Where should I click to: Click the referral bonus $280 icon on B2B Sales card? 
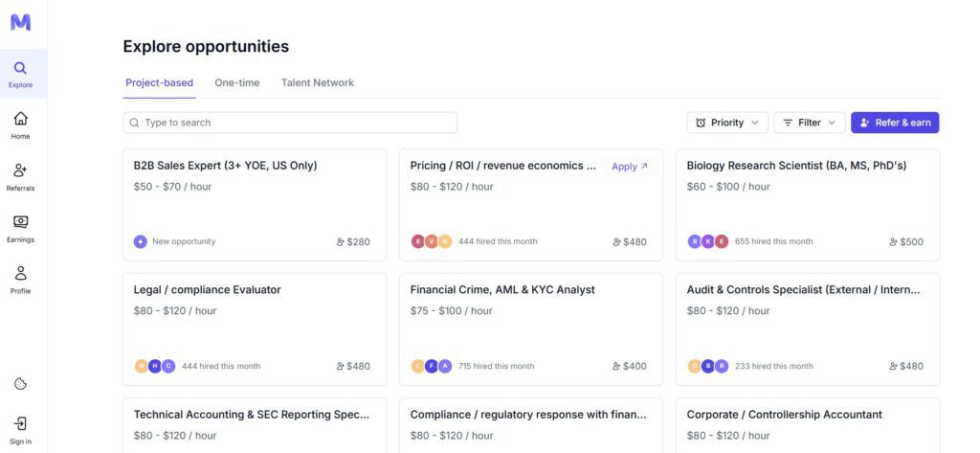tap(341, 242)
